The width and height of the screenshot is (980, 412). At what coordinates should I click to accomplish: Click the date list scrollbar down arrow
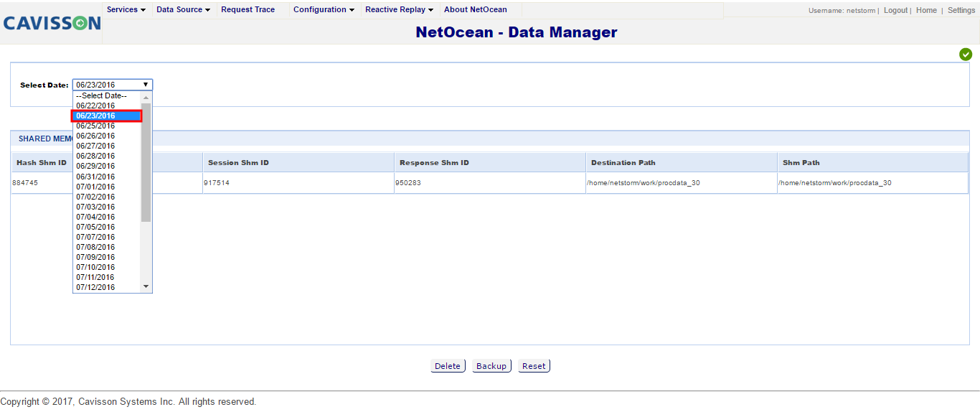(x=146, y=286)
